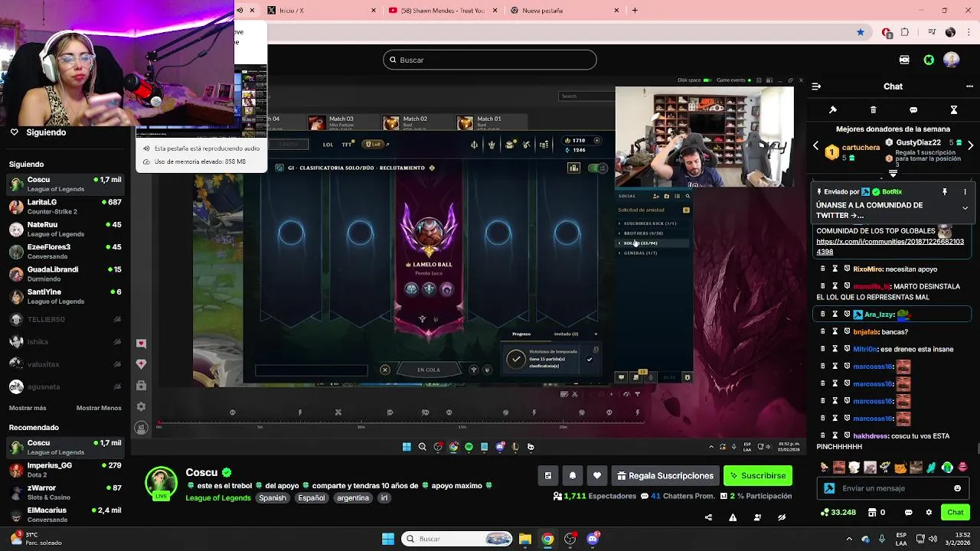Toggle the Siguiendo heart in sidebar header
The width and height of the screenshot is (980, 551).
tap(14, 132)
